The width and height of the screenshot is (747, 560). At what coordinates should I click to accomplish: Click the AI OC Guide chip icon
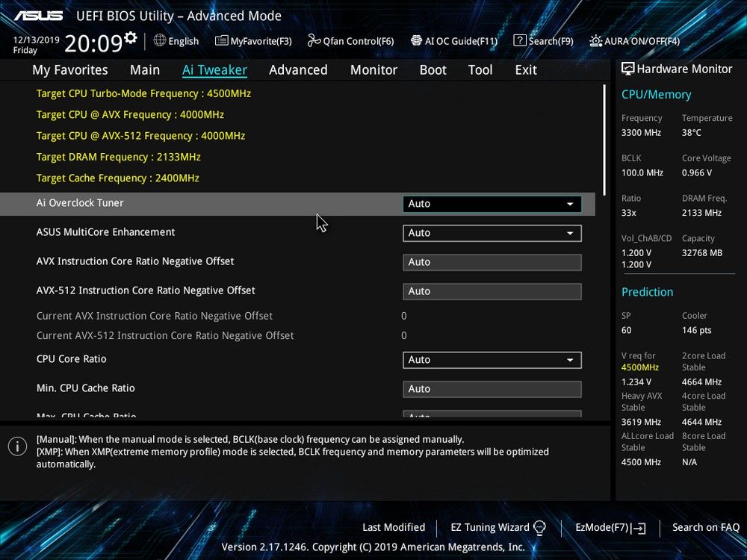pos(416,40)
